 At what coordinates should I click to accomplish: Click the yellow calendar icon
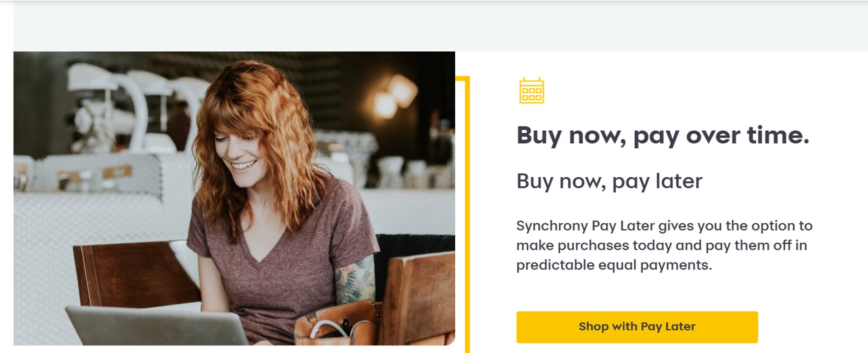[532, 91]
